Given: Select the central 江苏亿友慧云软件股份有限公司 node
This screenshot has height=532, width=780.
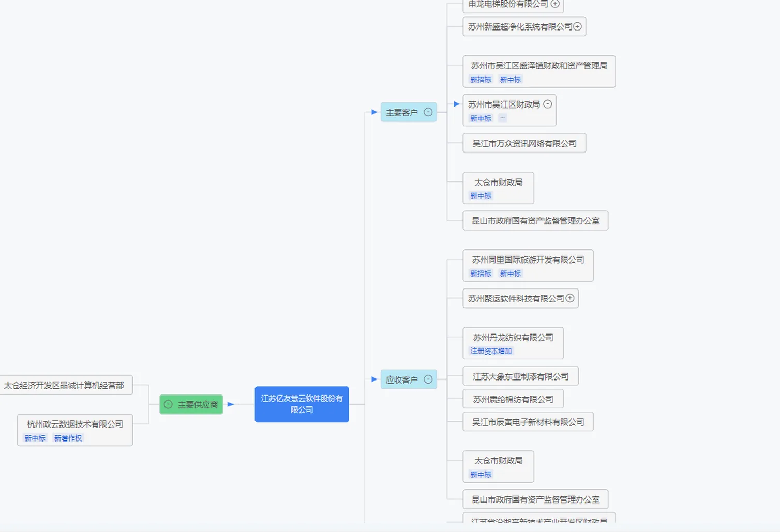Looking at the screenshot, I should (302, 404).
